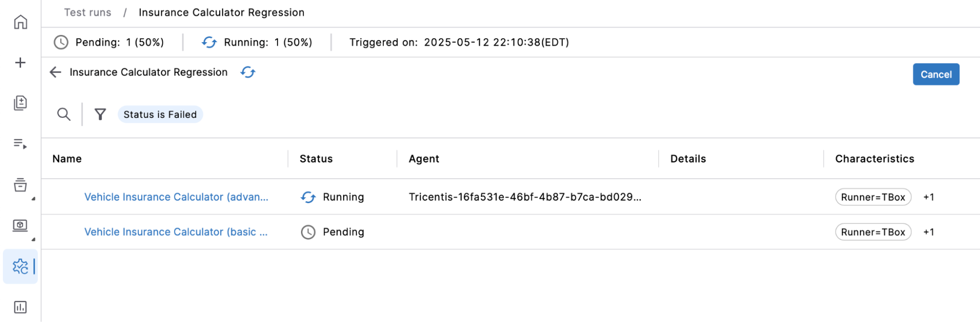Remove the Status is Failed filter chip

click(x=160, y=114)
